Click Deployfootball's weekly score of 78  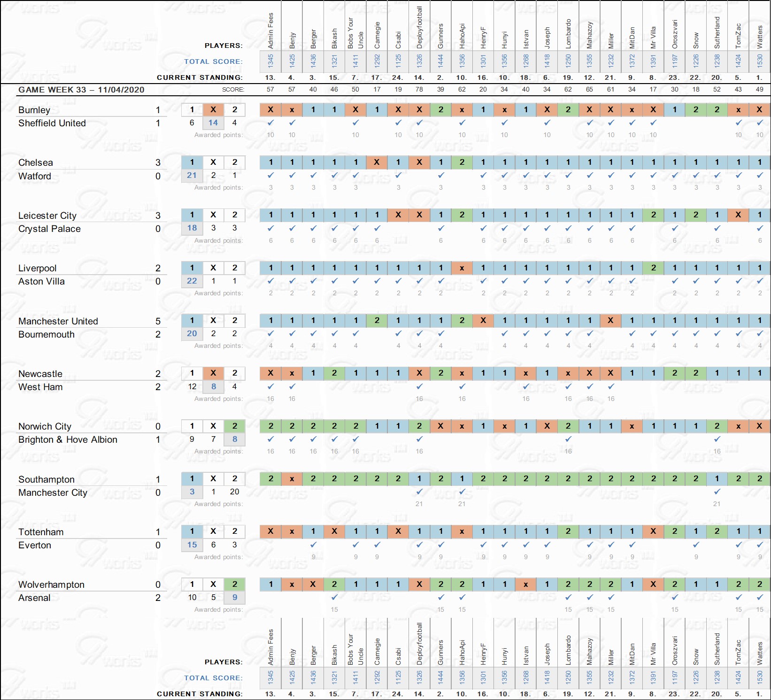tap(419, 89)
